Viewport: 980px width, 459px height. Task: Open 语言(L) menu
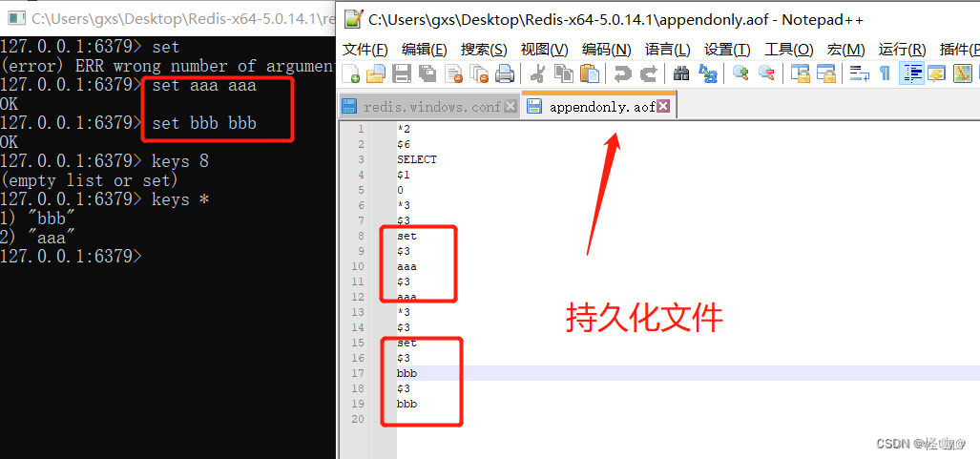click(668, 50)
